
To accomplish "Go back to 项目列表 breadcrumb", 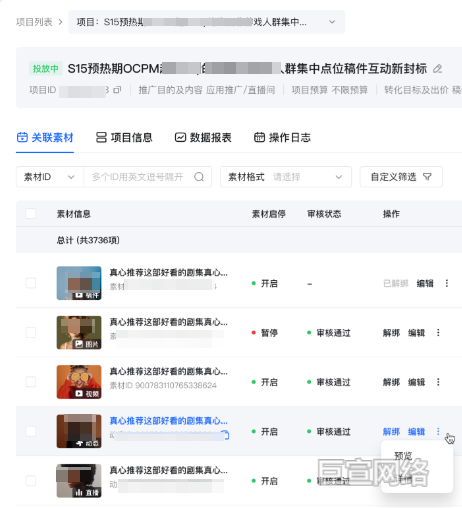I will (x=34, y=22).
